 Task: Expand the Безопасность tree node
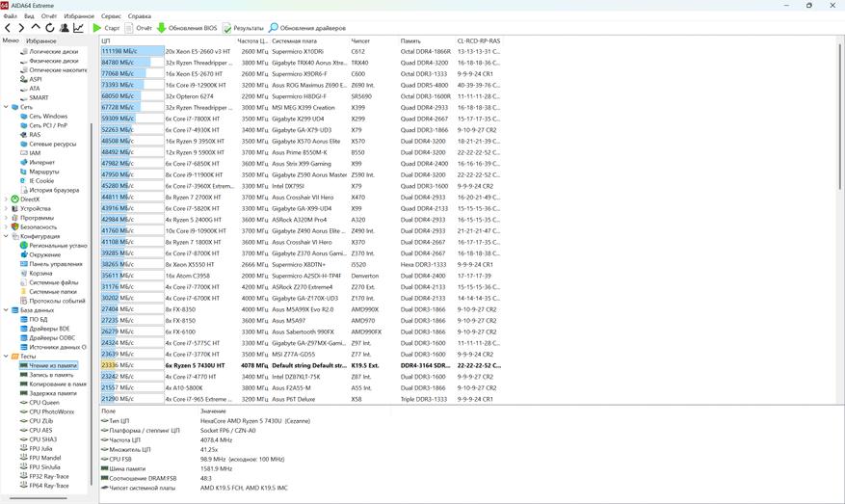[x=6, y=226]
